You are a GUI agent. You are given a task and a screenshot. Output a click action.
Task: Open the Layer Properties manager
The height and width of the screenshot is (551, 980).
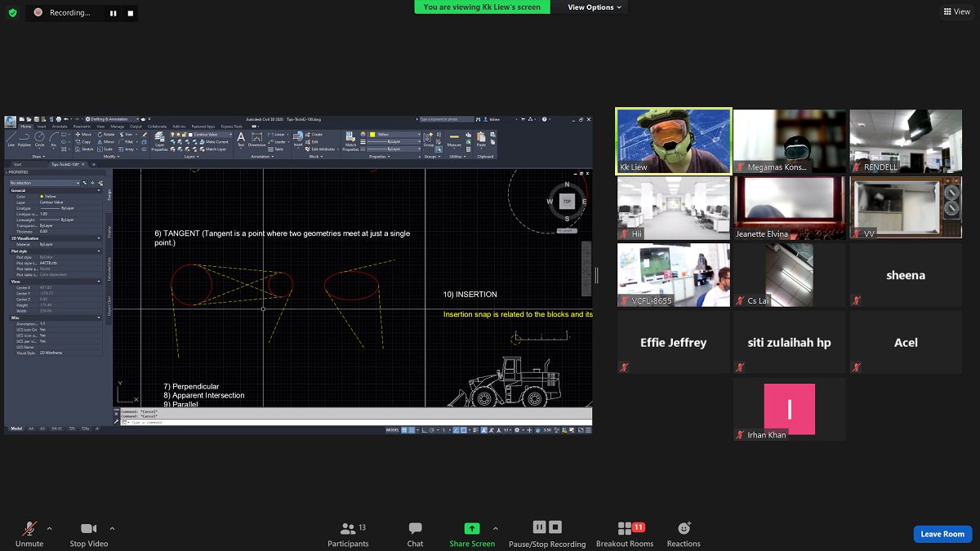click(159, 142)
